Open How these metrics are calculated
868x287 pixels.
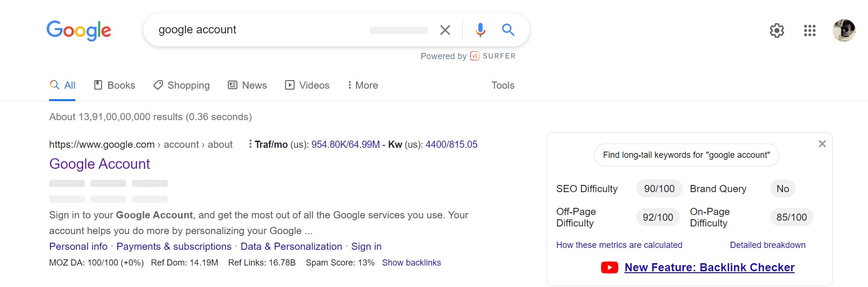pos(619,245)
